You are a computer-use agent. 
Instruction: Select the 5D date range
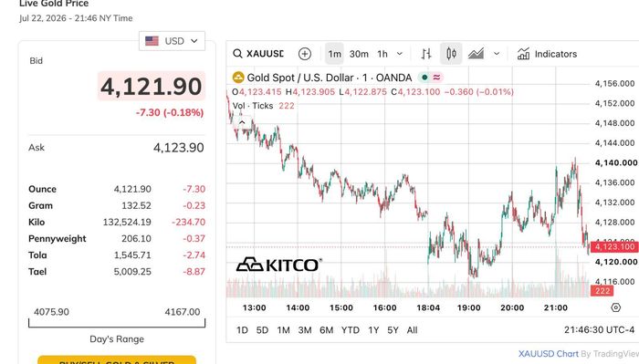[x=262, y=330]
